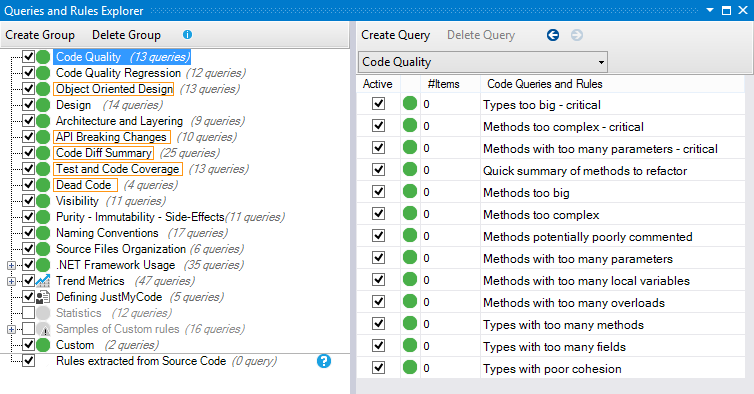This screenshot has width=754, height=394.
Task: Select the Object Oriented Design group
Action: click(114, 89)
